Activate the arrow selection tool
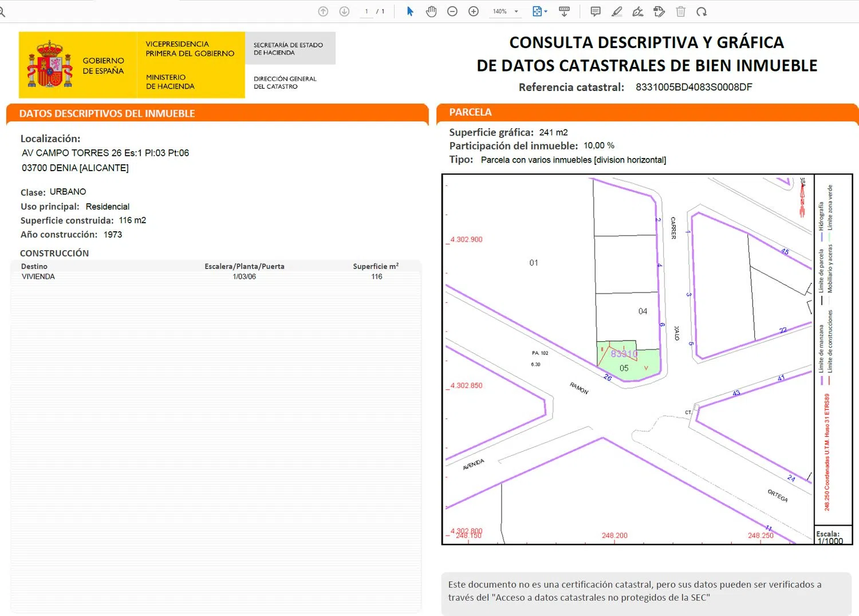The width and height of the screenshot is (859, 616). point(410,11)
